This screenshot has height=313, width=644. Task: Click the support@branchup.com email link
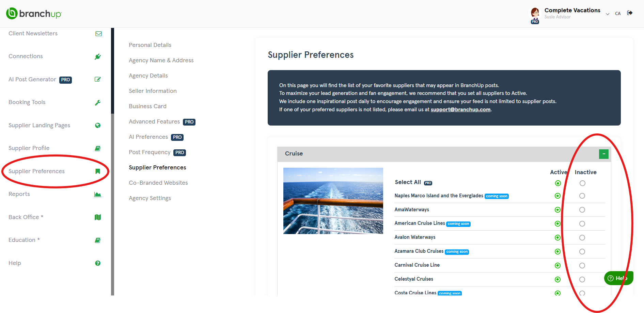[460, 110]
